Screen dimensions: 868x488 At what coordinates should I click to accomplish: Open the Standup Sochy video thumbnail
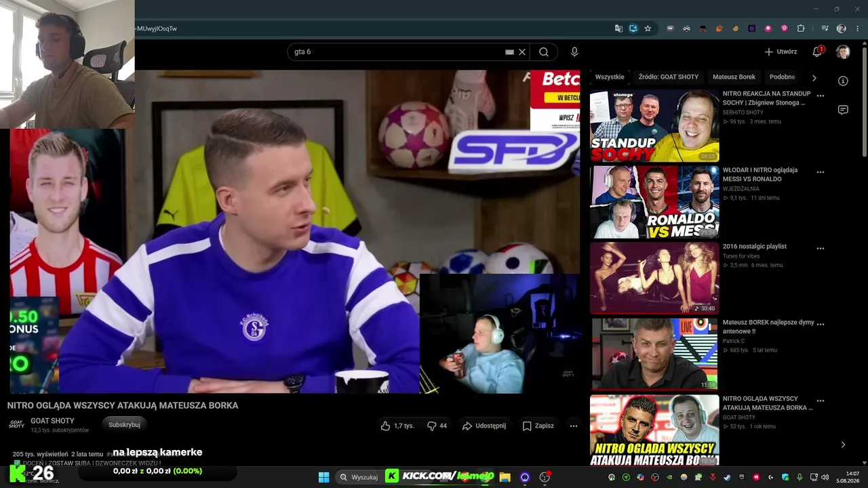pyautogui.click(x=654, y=125)
